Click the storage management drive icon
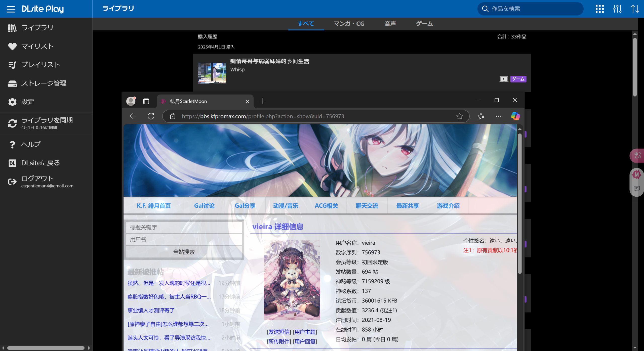 pyautogui.click(x=12, y=83)
